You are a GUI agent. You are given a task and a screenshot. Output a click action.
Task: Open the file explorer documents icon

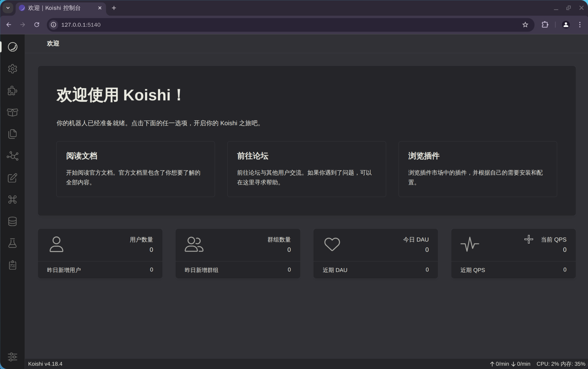coord(12,134)
